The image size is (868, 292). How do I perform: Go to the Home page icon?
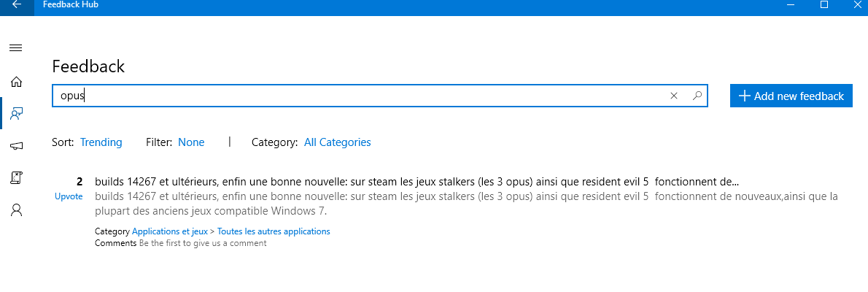click(x=17, y=82)
